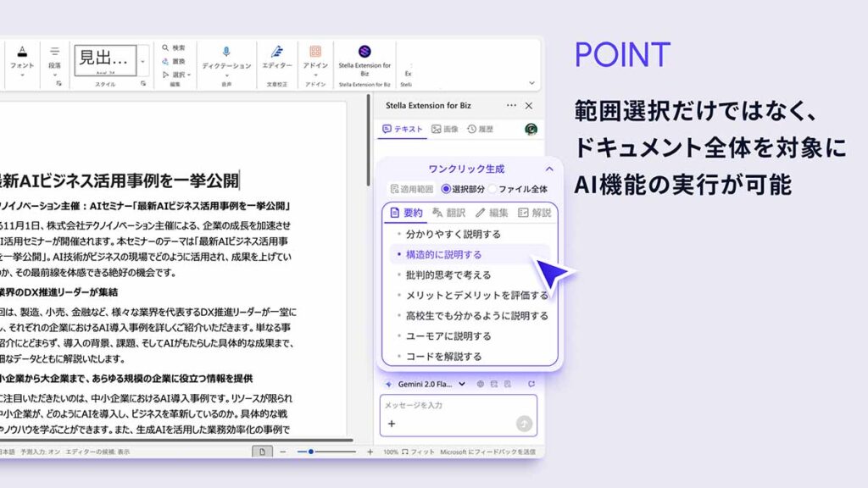The width and height of the screenshot is (868, 488).
Task: Click the zoom out minus button
Action: tap(283, 452)
